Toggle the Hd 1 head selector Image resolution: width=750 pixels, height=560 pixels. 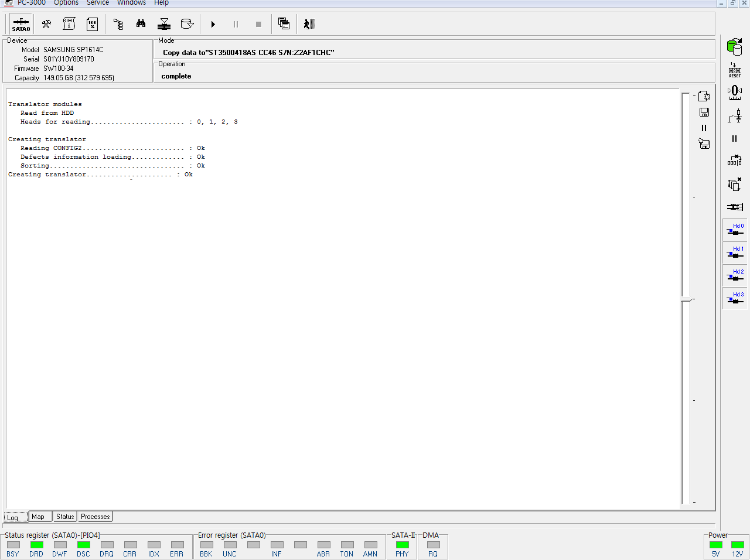(735, 252)
